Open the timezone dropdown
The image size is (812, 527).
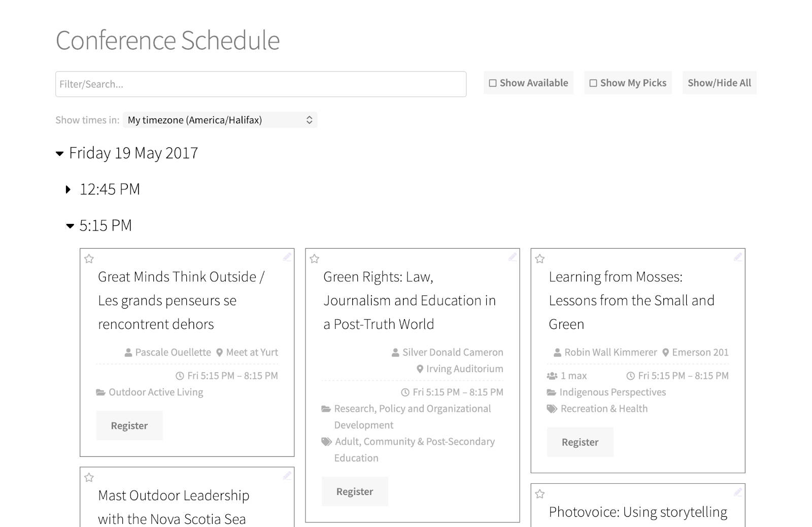point(220,120)
